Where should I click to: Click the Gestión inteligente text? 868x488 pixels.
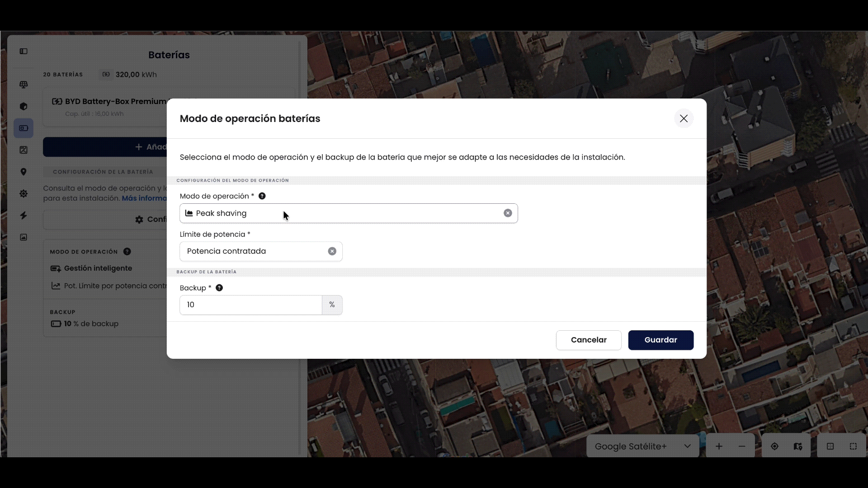point(98,268)
